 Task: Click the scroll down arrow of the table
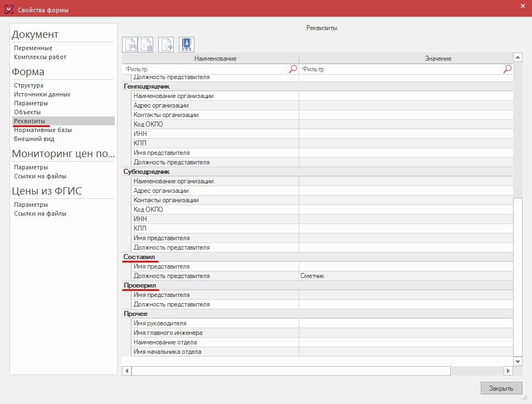tap(518, 361)
